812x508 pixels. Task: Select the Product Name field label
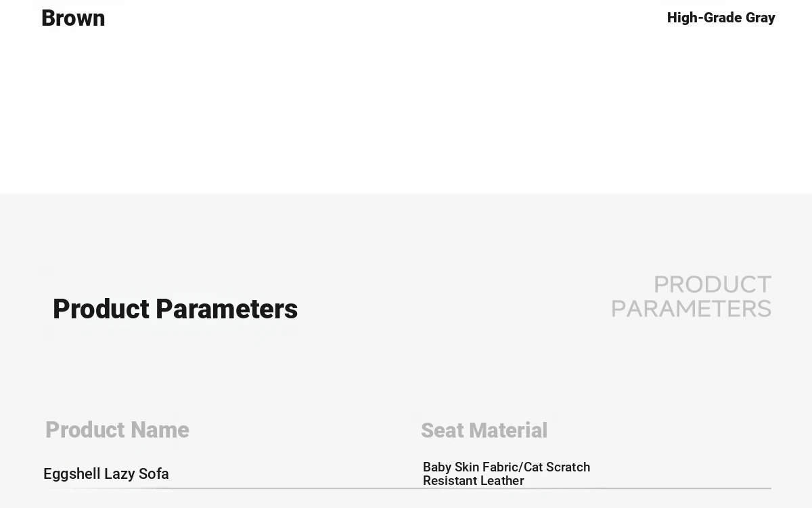click(x=117, y=430)
